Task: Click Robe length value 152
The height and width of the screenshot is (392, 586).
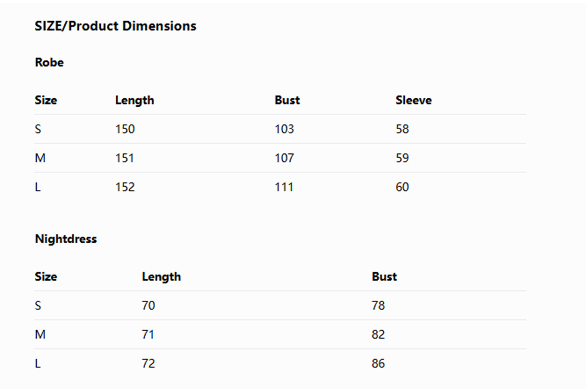Action: [x=125, y=187]
